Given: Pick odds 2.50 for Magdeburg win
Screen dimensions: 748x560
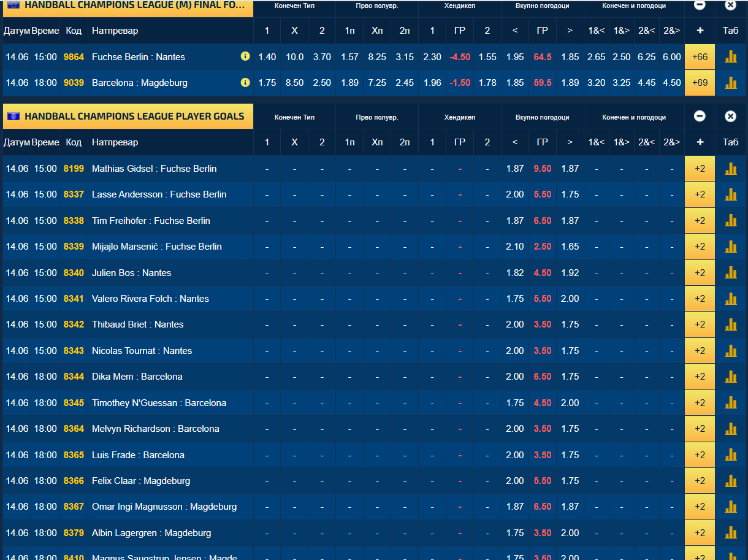Looking at the screenshot, I should coord(322,82).
